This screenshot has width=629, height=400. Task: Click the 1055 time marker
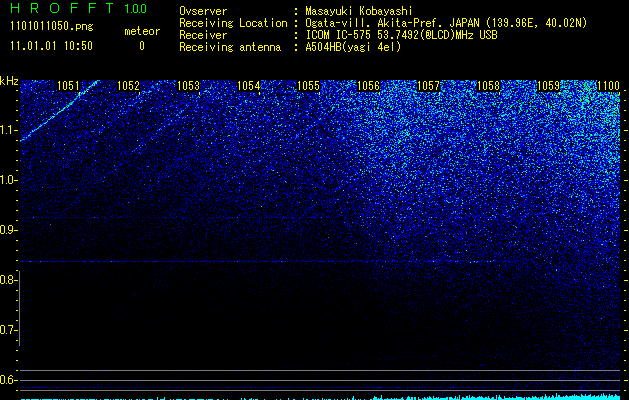coord(308,86)
